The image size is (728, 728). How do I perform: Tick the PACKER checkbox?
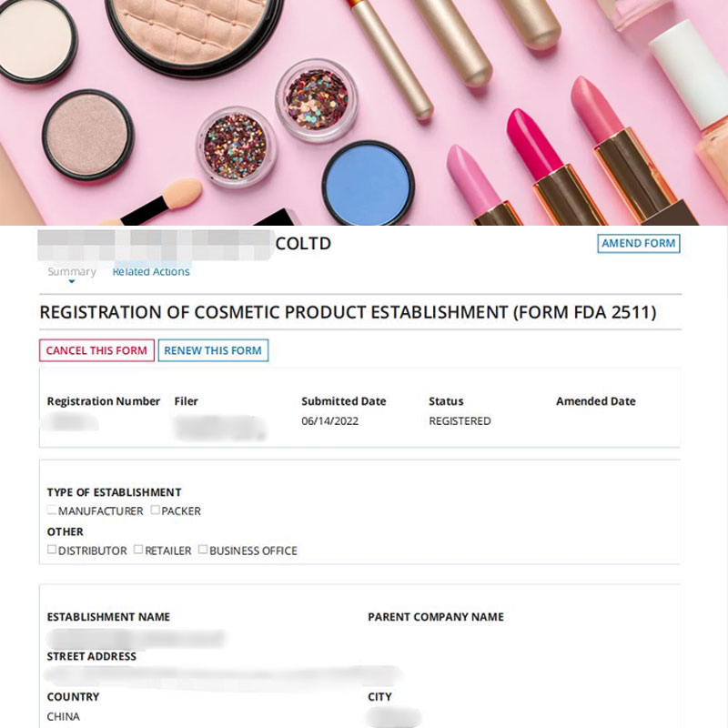(x=155, y=511)
